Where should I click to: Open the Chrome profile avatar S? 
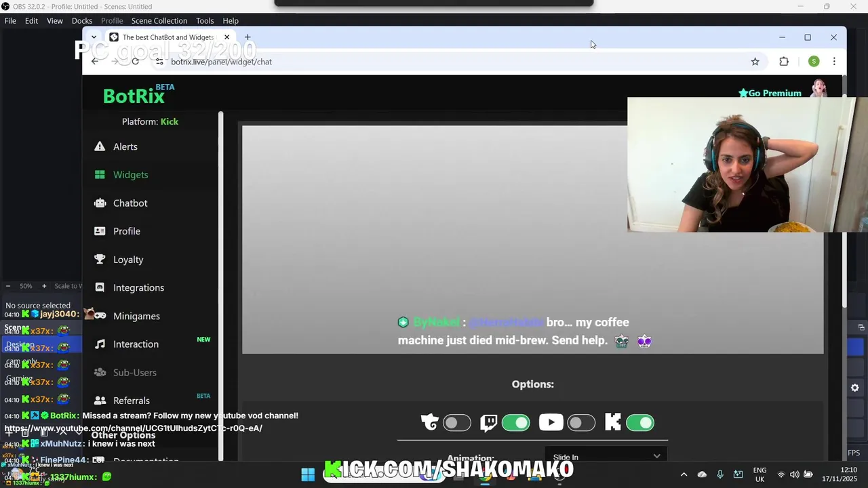(814, 62)
